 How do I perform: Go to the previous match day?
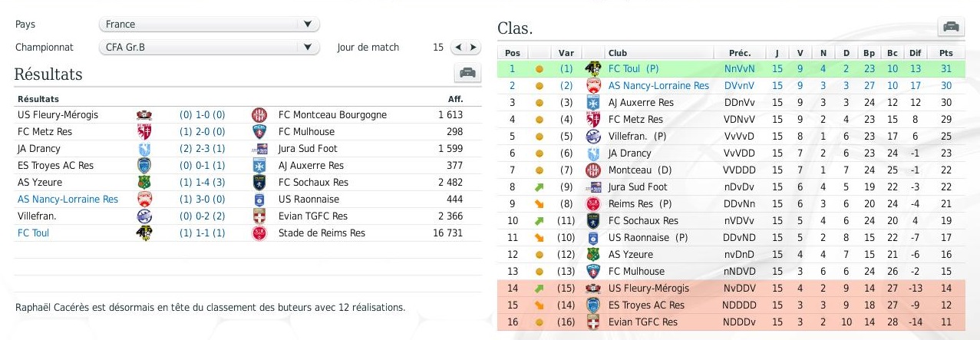click(458, 48)
